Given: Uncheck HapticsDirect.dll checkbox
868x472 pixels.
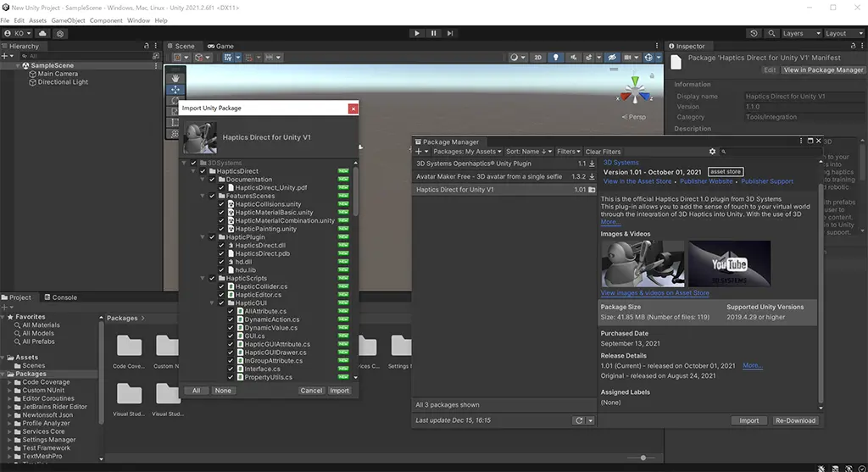Looking at the screenshot, I should (221, 245).
